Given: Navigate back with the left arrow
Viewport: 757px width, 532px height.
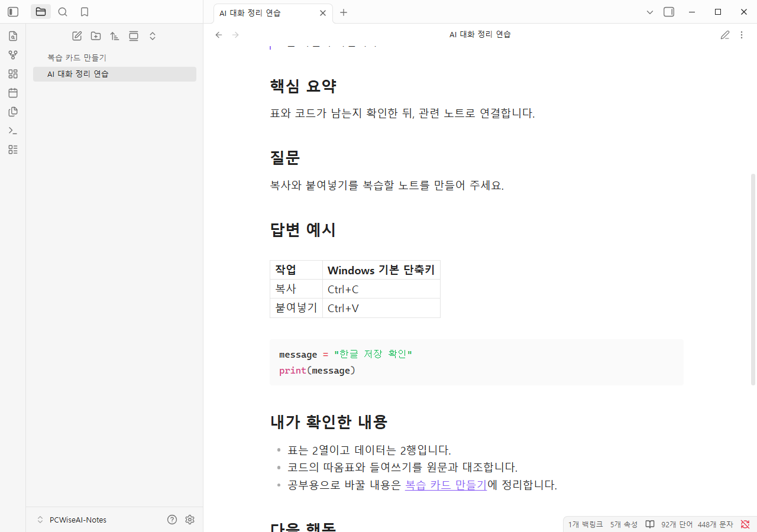Looking at the screenshot, I should point(219,35).
